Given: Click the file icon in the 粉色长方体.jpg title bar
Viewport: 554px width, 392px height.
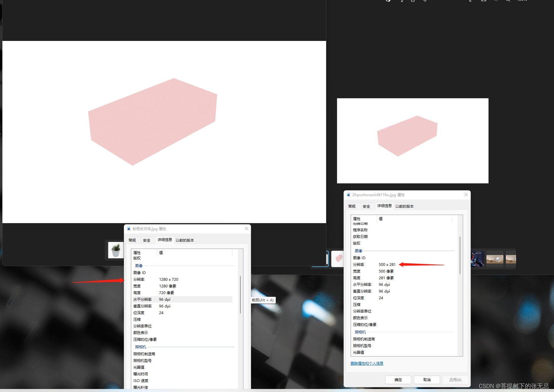Looking at the screenshot, I should (128, 229).
